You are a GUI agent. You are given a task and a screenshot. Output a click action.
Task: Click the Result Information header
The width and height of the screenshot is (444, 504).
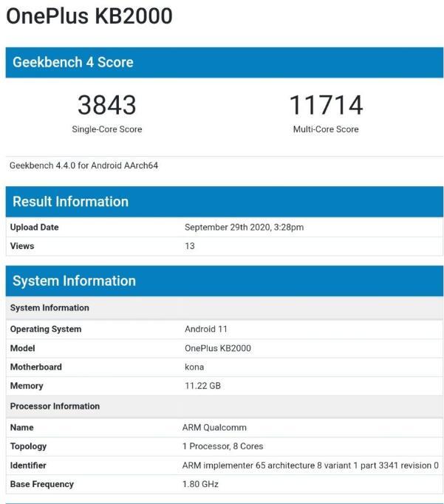point(225,202)
